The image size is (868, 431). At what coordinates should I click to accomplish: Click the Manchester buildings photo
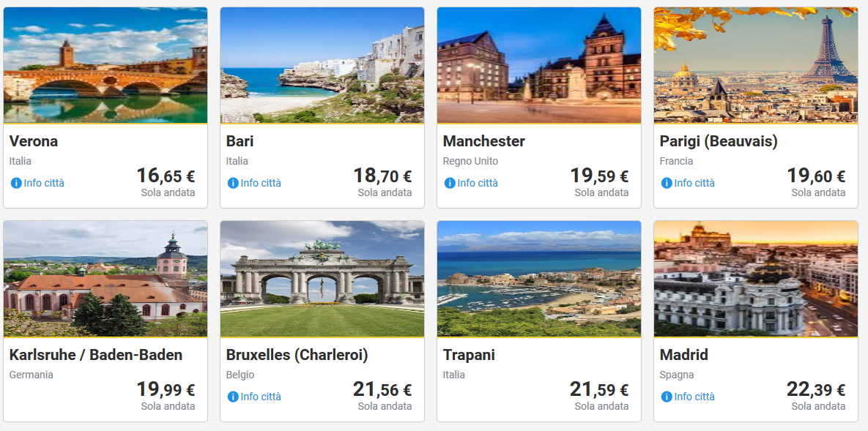click(539, 65)
